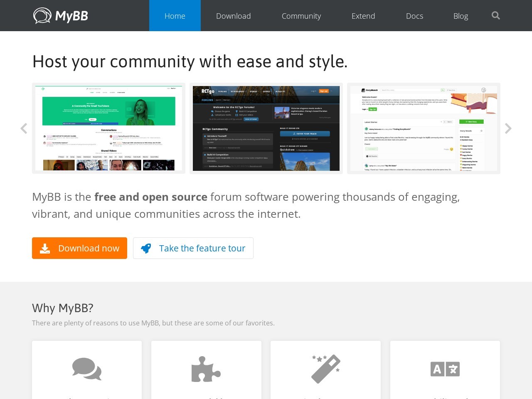The image size is (532, 399).
Task: Click the 'Why MyBB?' heading
Action: tap(63, 308)
